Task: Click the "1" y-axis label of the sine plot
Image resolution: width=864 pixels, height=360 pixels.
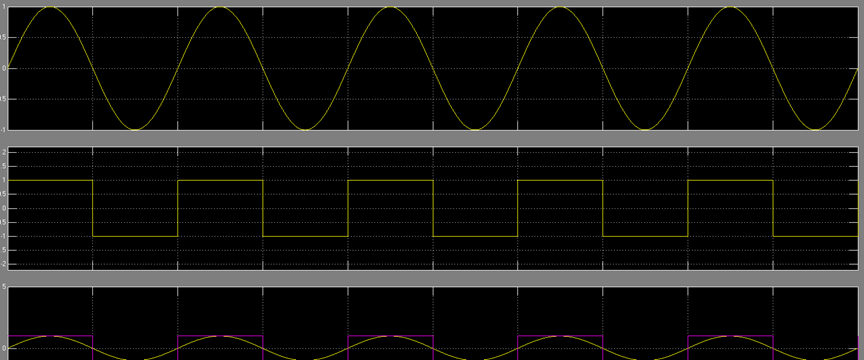Action: (x=4, y=7)
